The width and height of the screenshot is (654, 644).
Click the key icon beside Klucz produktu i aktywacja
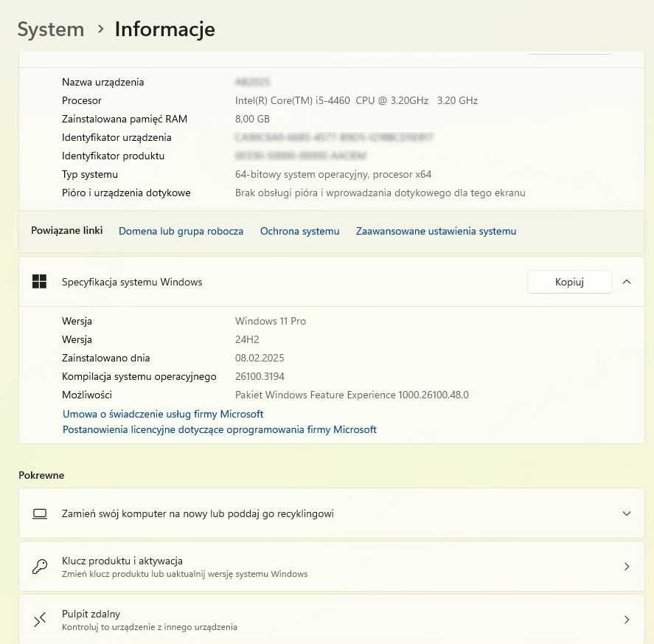(x=40, y=567)
